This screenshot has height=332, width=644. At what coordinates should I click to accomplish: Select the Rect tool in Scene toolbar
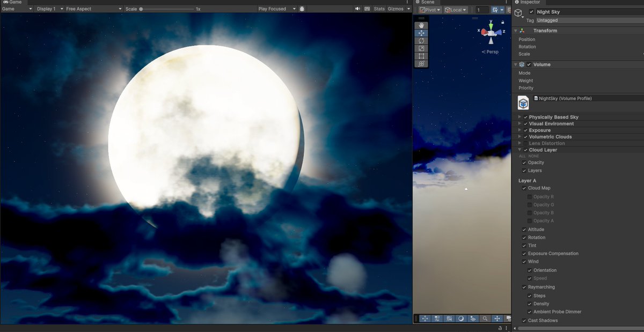422,56
